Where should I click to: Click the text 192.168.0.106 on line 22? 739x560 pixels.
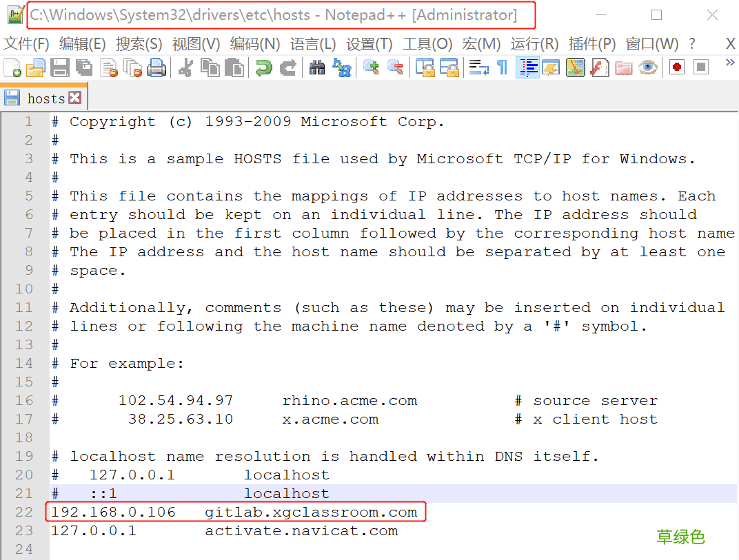[113, 512]
